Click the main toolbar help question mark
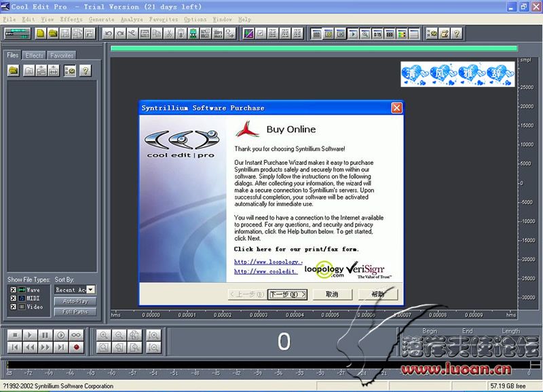 457,33
